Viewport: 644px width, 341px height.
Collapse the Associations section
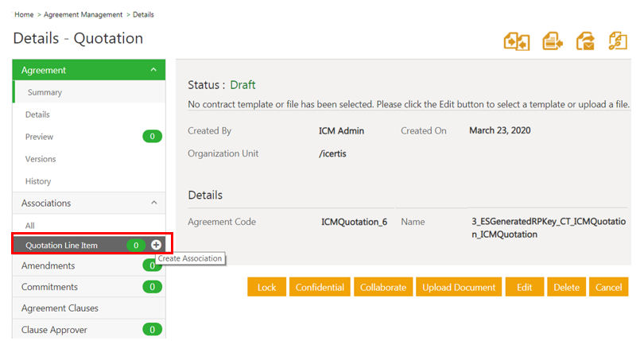pos(153,203)
